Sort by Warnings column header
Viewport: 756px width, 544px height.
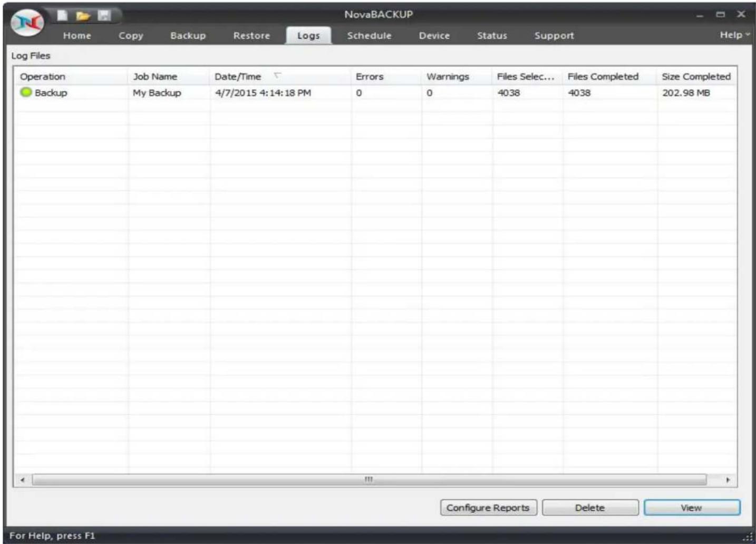coord(457,76)
